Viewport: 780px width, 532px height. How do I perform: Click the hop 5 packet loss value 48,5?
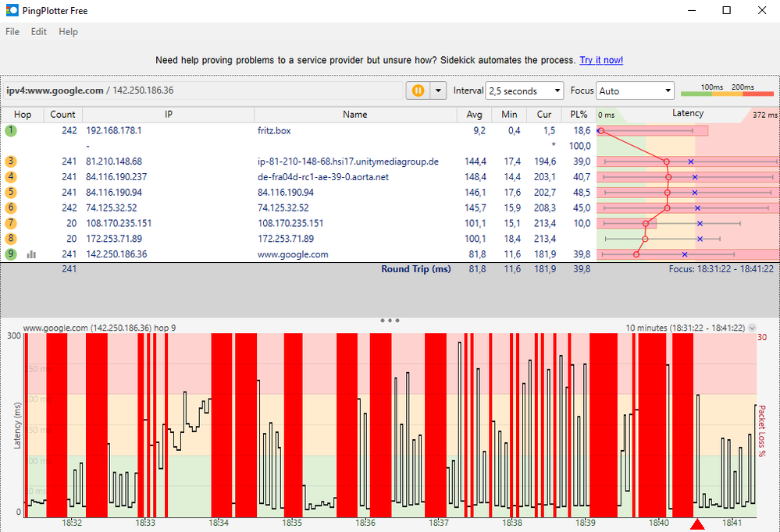pos(582,193)
